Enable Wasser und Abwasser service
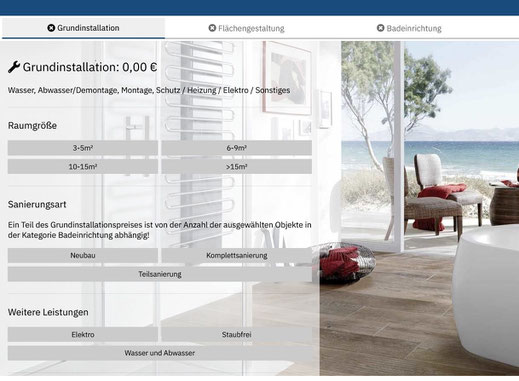 160,353
